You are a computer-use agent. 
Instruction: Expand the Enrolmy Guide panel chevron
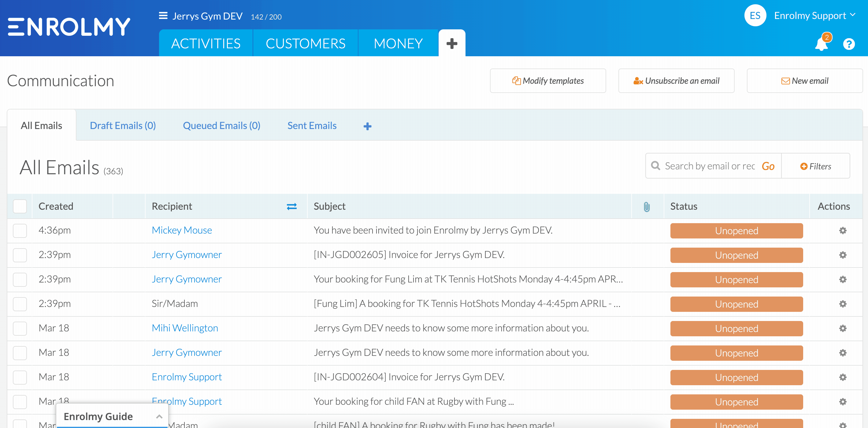click(x=159, y=417)
